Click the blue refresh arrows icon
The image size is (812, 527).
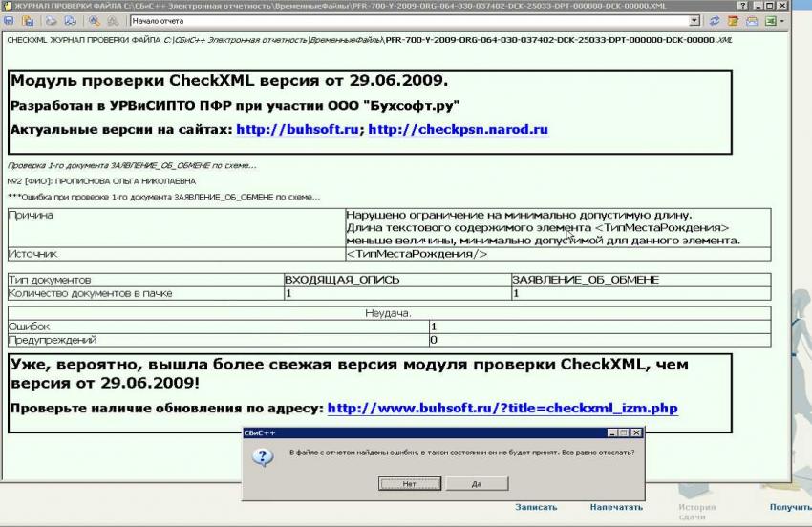point(714,20)
